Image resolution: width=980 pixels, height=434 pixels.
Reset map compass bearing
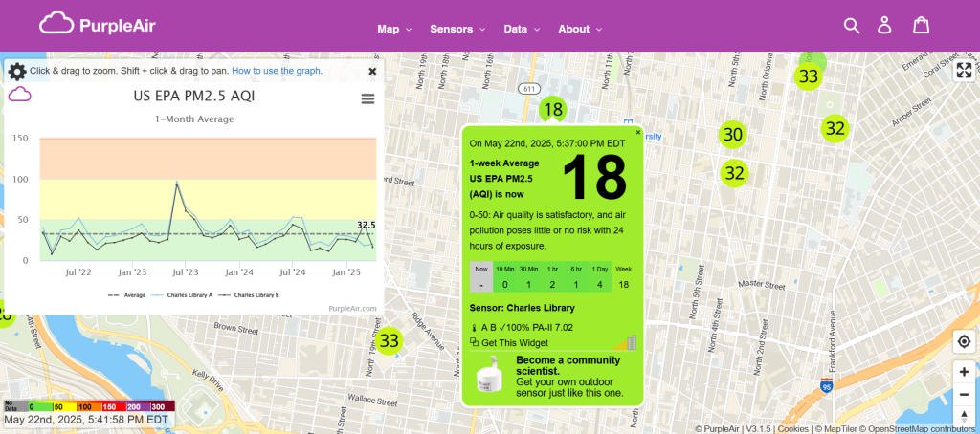click(x=965, y=415)
